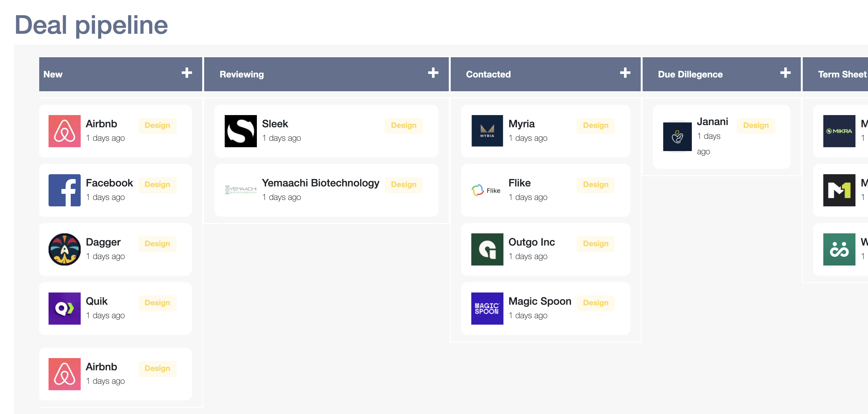Click the Myria logo thumbnail
868x414 pixels.
click(487, 131)
